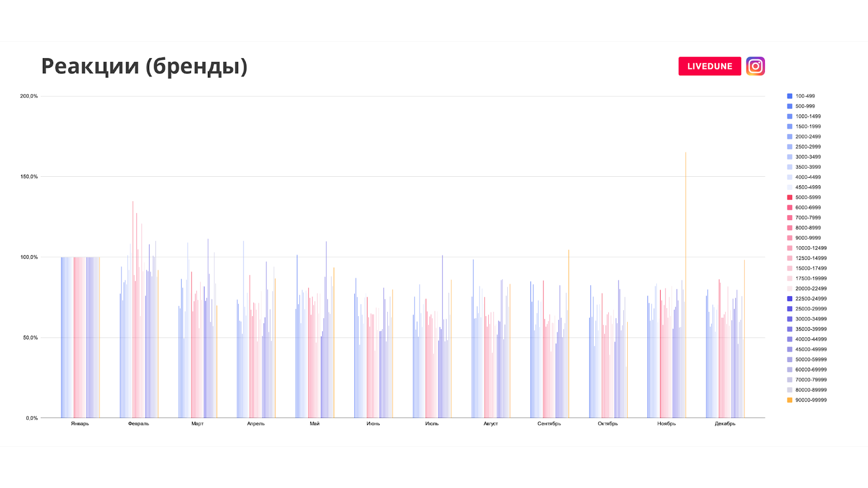Select the 12500-14999 legend label

click(x=811, y=258)
